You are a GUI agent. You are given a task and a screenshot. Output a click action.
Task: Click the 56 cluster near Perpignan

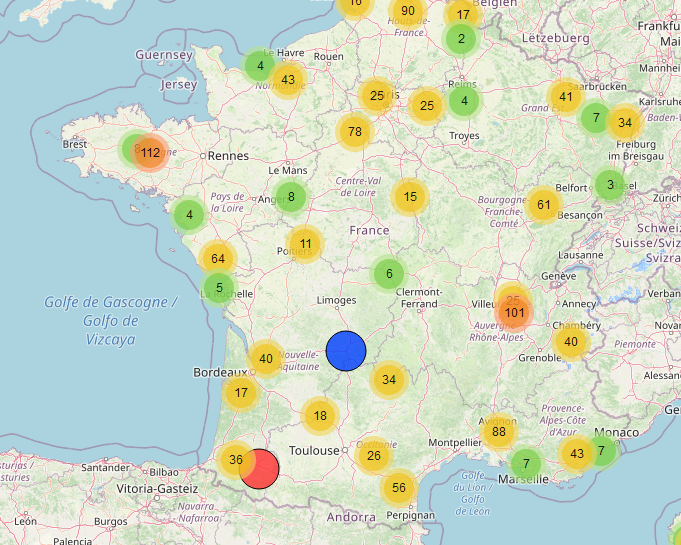pos(399,488)
